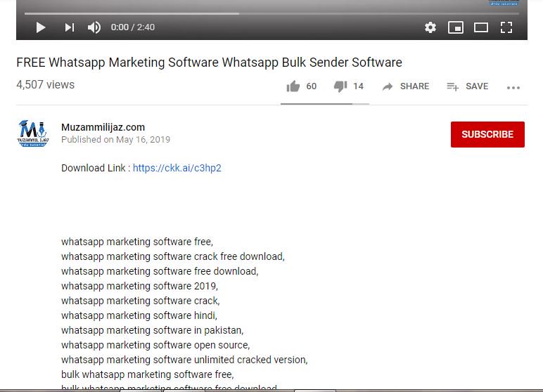543x392 pixels.
Task: Mute the video volume
Action: click(94, 27)
